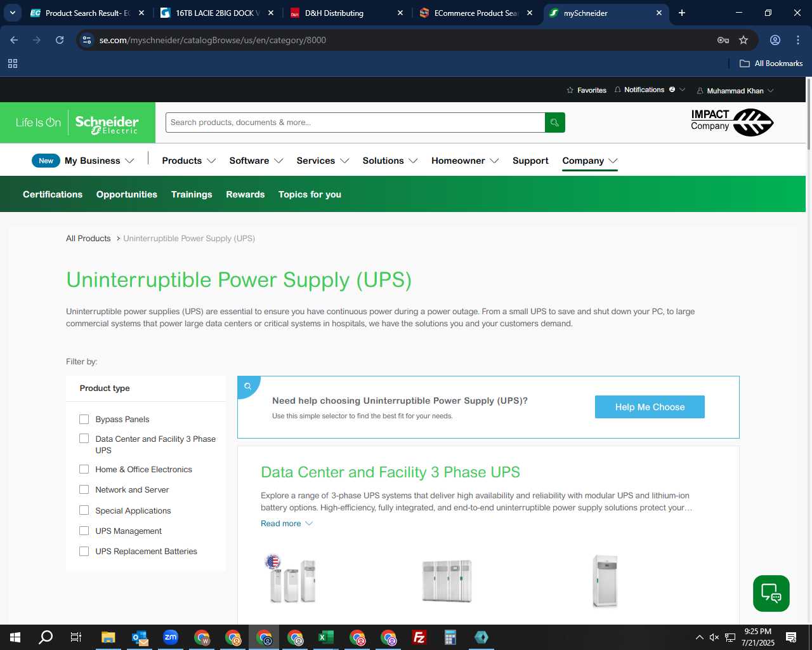Screen dimensions: 812x650
Task: Expand the My Business menu
Action: [99, 161]
